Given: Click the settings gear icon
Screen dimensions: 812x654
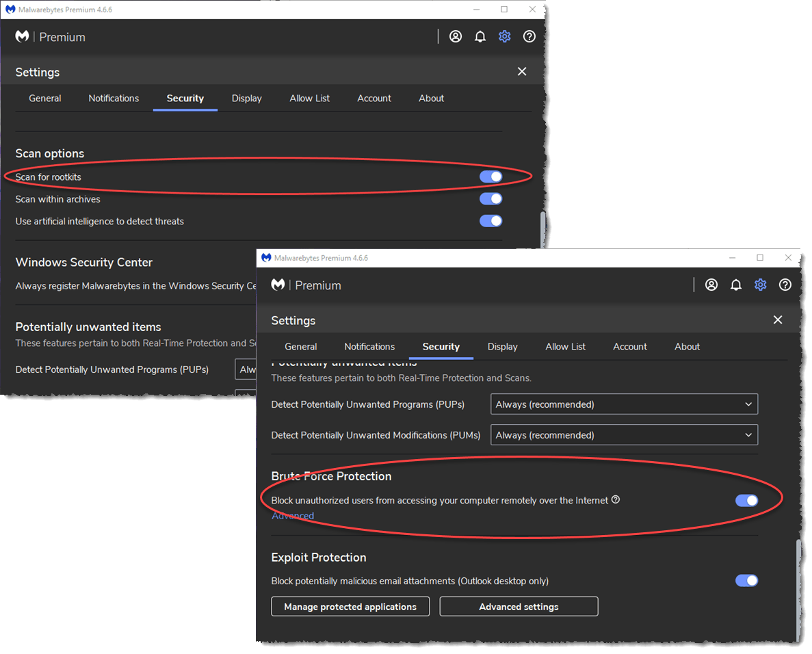Looking at the screenshot, I should 760,285.
